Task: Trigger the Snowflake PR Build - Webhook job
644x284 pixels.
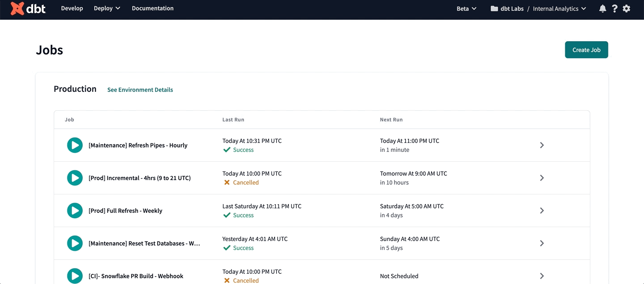Action: [75, 276]
